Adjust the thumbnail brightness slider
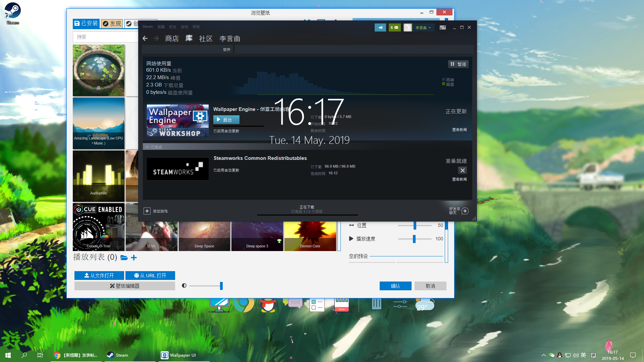Screen dimensions: 644x362 pyautogui.click(x=206, y=286)
